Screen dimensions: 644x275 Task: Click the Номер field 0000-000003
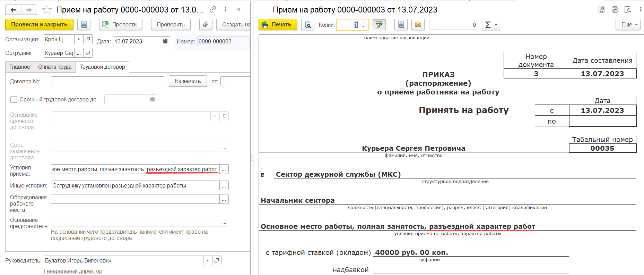(224, 41)
